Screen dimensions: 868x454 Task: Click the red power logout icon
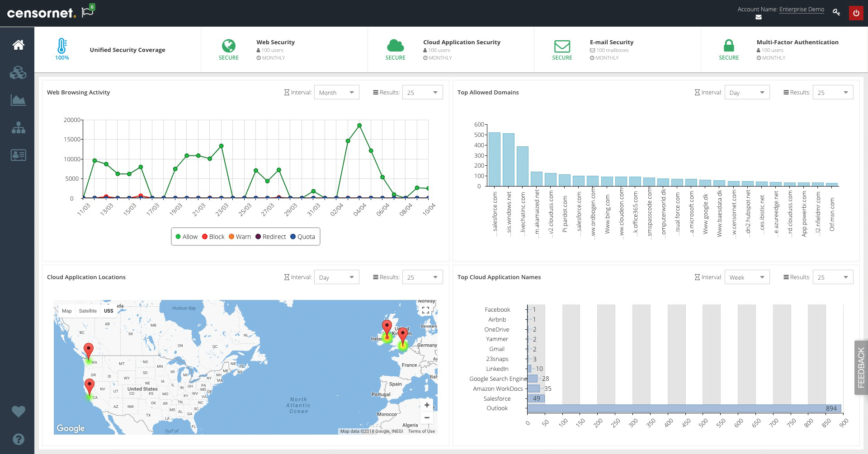tap(856, 13)
